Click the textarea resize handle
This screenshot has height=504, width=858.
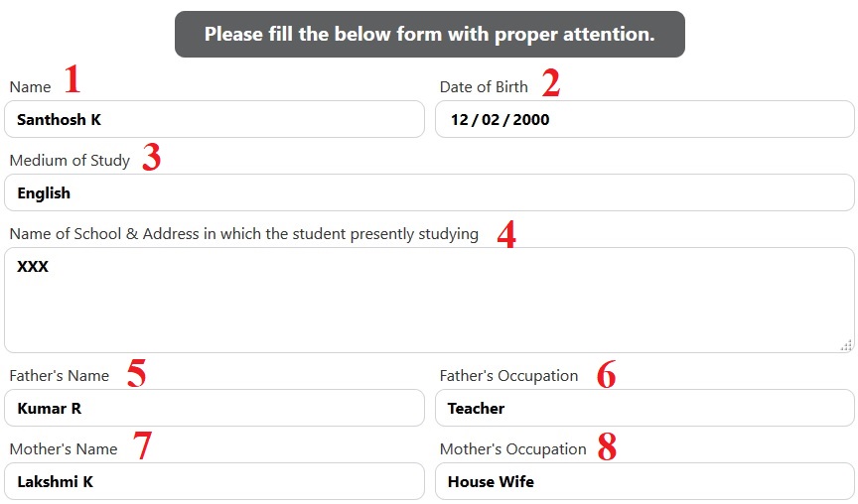[x=845, y=344]
